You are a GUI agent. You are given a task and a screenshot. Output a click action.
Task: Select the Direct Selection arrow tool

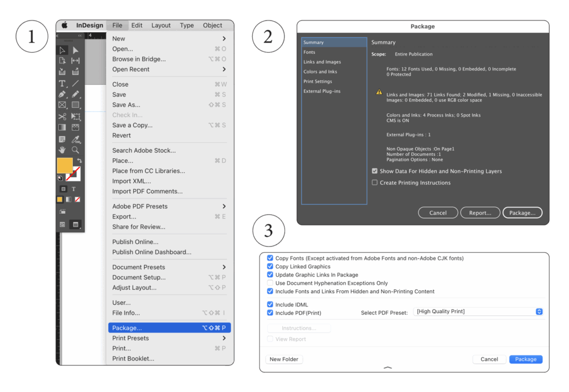click(x=75, y=50)
